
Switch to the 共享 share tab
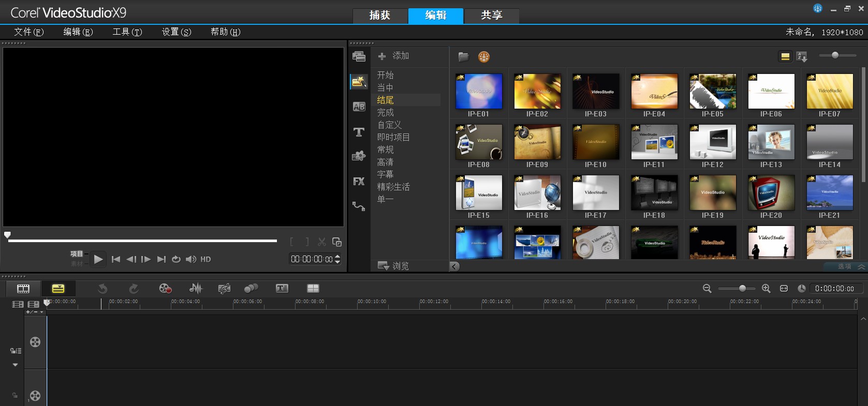pyautogui.click(x=492, y=16)
